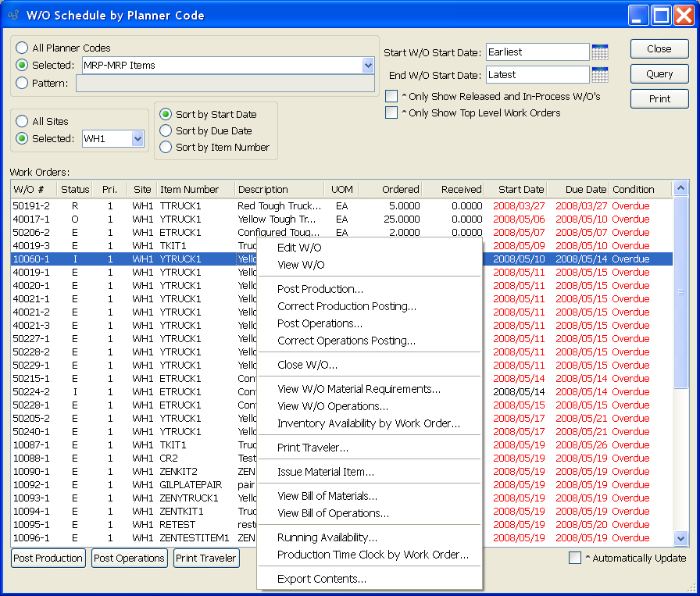Click the Start W/O Start Date field

(537, 52)
